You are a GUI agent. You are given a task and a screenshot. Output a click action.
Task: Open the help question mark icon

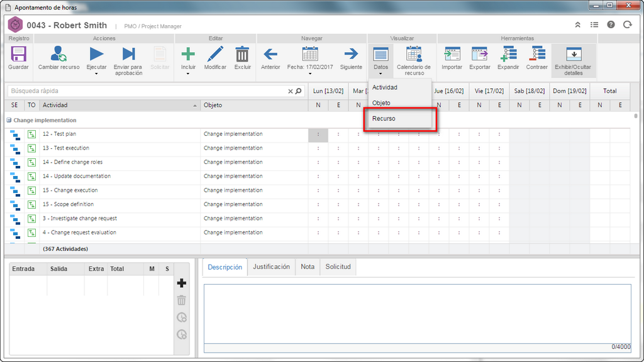tap(611, 25)
